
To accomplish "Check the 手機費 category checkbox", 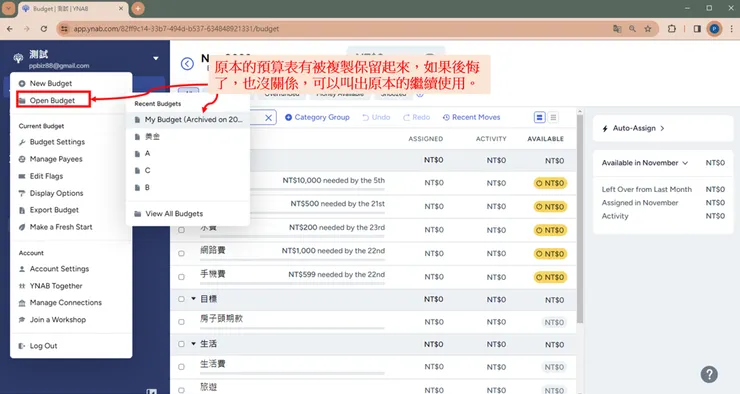I will click(181, 277).
